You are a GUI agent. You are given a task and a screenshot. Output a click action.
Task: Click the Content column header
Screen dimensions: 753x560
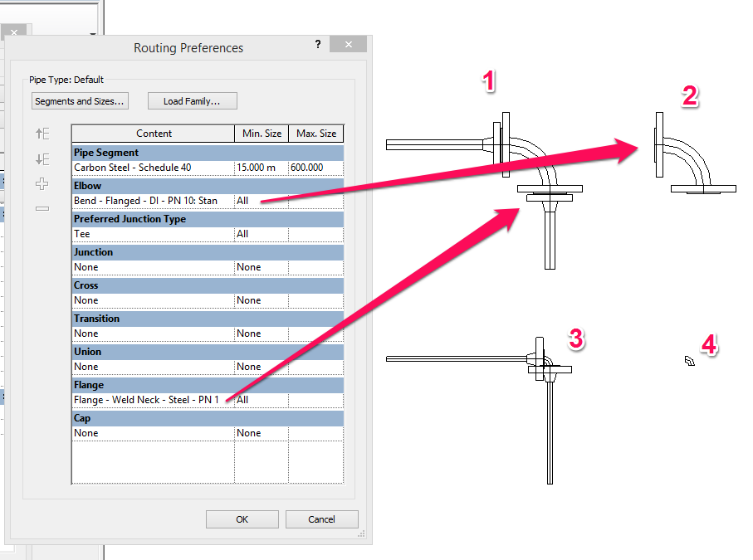pyautogui.click(x=154, y=134)
